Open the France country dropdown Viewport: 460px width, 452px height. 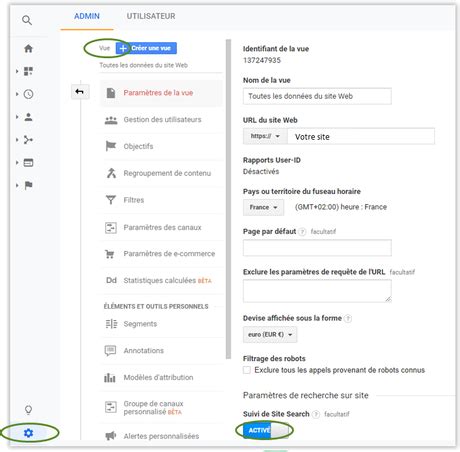coord(263,207)
